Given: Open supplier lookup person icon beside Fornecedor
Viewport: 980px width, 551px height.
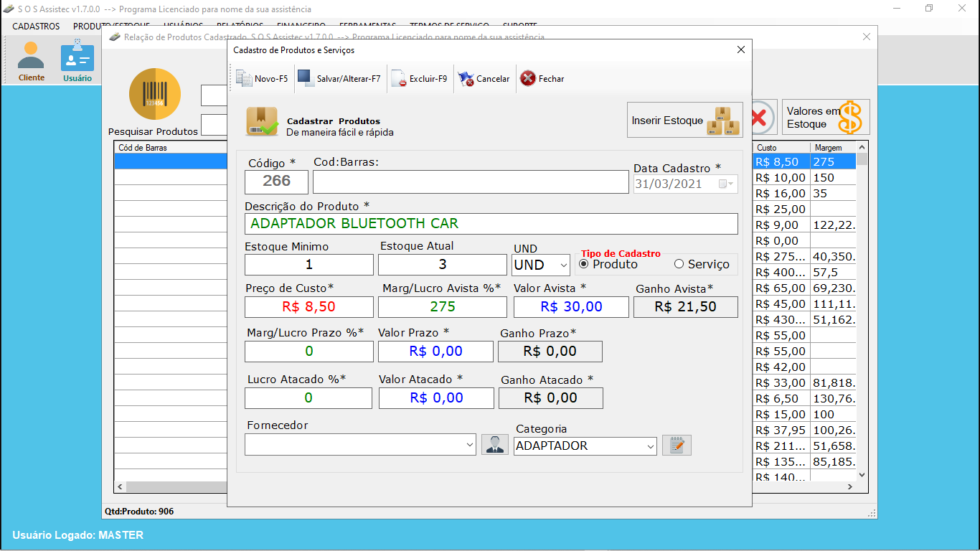Looking at the screenshot, I should (x=494, y=445).
